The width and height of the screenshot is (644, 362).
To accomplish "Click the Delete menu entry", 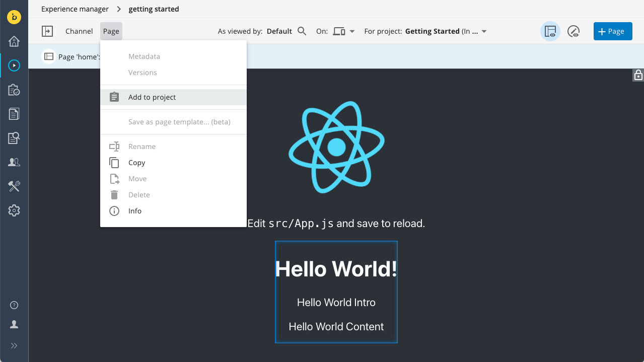I will click(173, 195).
